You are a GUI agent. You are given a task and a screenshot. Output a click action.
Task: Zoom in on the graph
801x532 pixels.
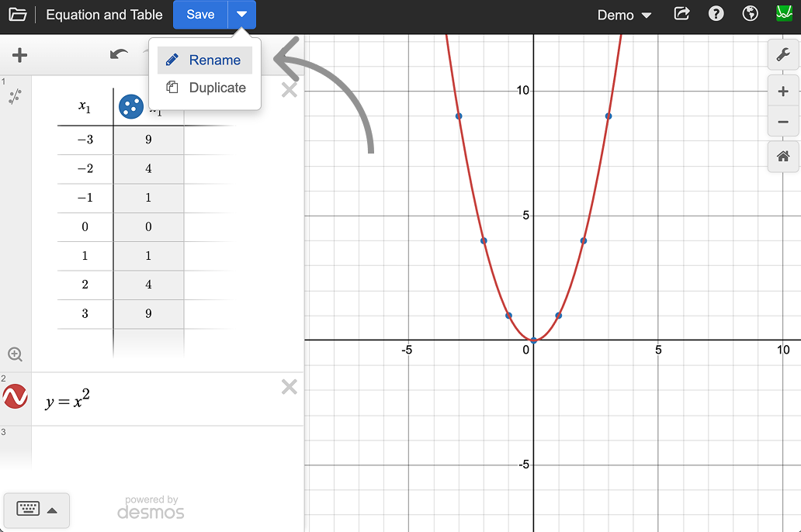pyautogui.click(x=782, y=92)
